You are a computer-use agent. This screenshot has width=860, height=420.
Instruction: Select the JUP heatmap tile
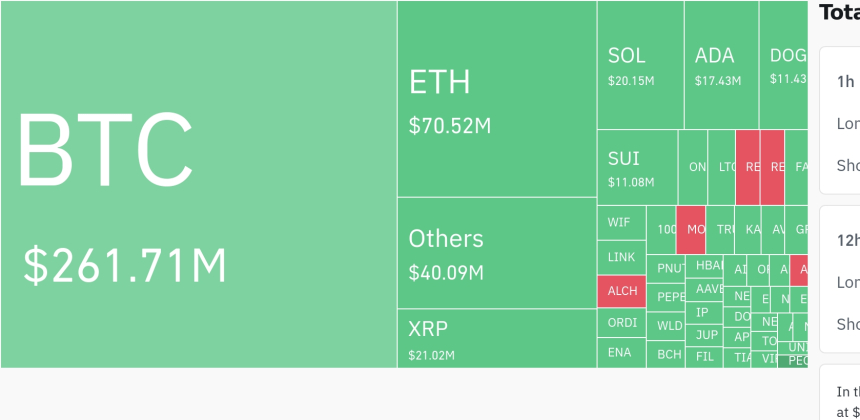[705, 334]
